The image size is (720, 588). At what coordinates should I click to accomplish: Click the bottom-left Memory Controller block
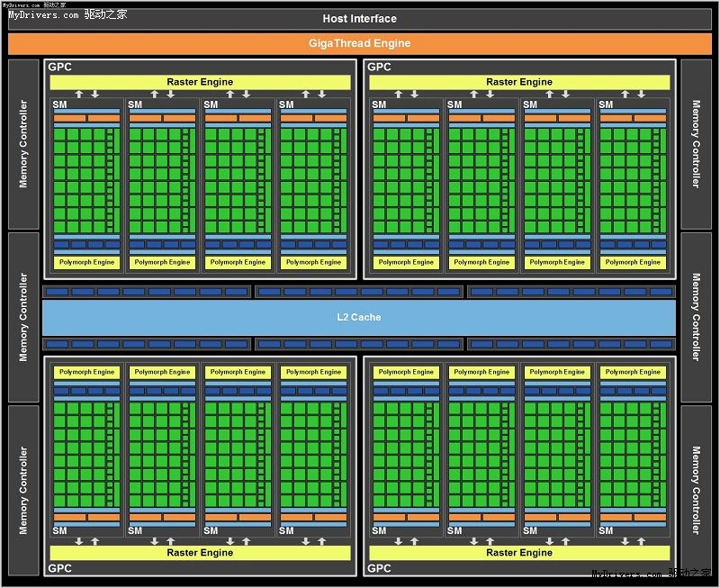pyautogui.click(x=23, y=490)
